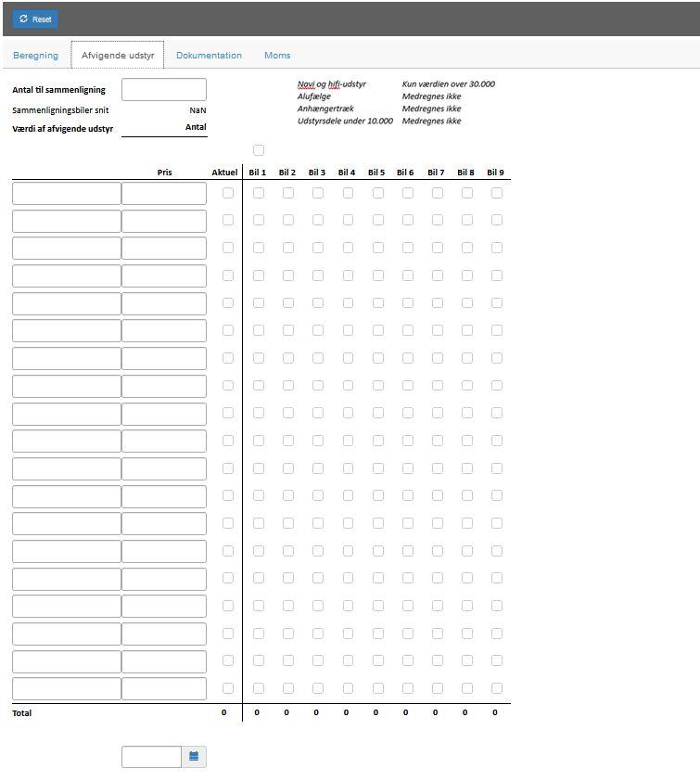Switch to the Beregning tab
700x781 pixels.
(x=35, y=56)
